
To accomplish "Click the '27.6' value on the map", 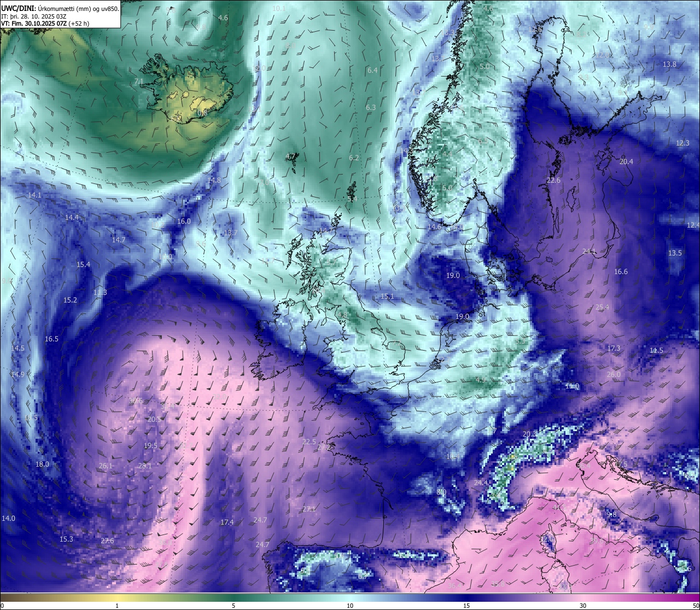I will coord(107,541).
